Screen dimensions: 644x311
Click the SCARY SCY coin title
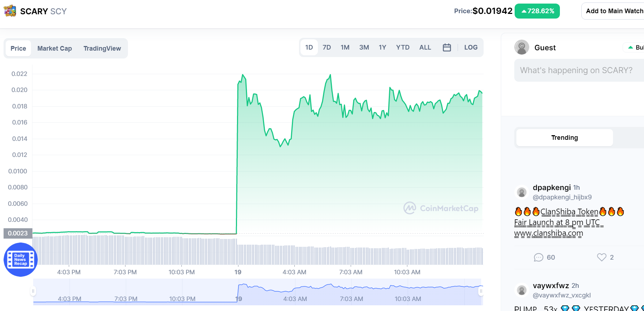tap(43, 11)
